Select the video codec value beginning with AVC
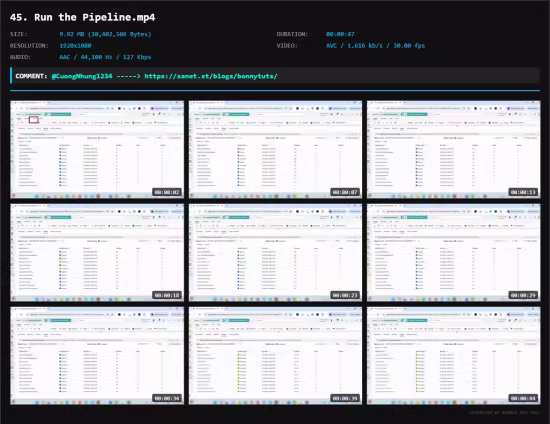The height and width of the screenshot is (424, 550). [375, 46]
